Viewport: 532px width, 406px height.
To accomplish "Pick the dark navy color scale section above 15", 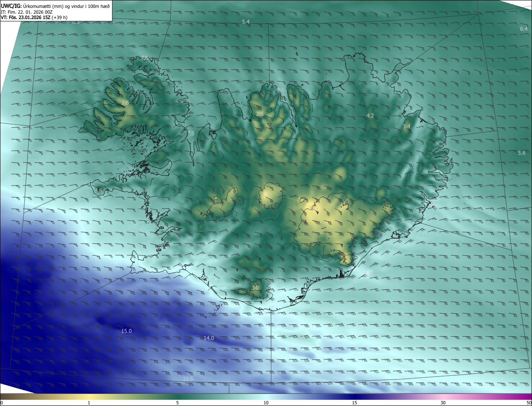I will 355,396.
